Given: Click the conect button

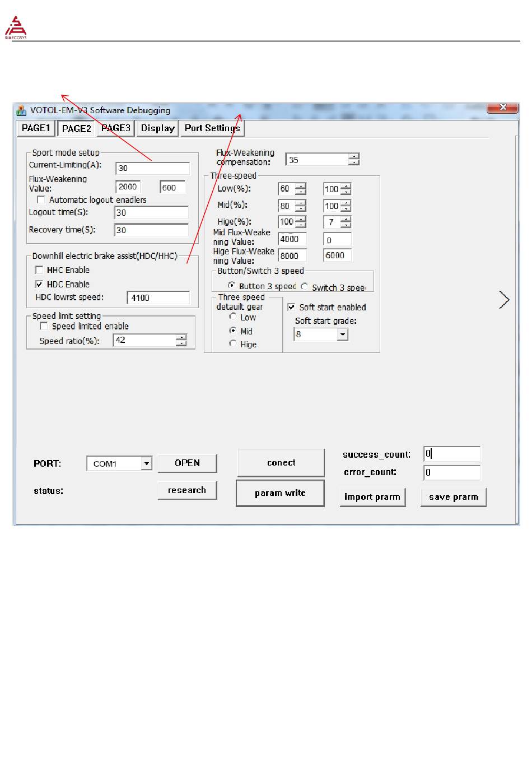Looking at the screenshot, I should [281, 463].
